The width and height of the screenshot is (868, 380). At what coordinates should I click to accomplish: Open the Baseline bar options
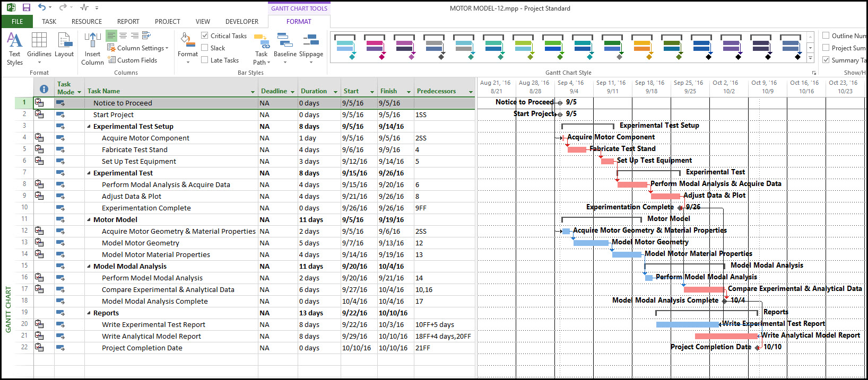(x=285, y=49)
